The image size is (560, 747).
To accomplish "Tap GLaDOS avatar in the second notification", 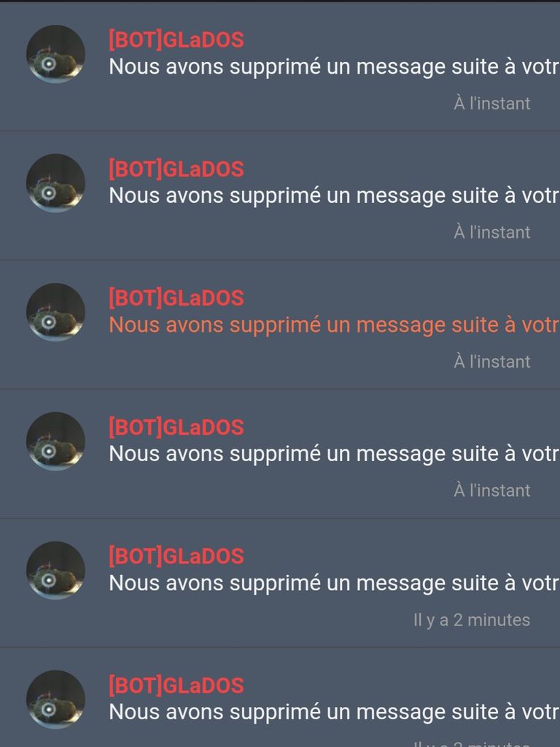I will 55,183.
